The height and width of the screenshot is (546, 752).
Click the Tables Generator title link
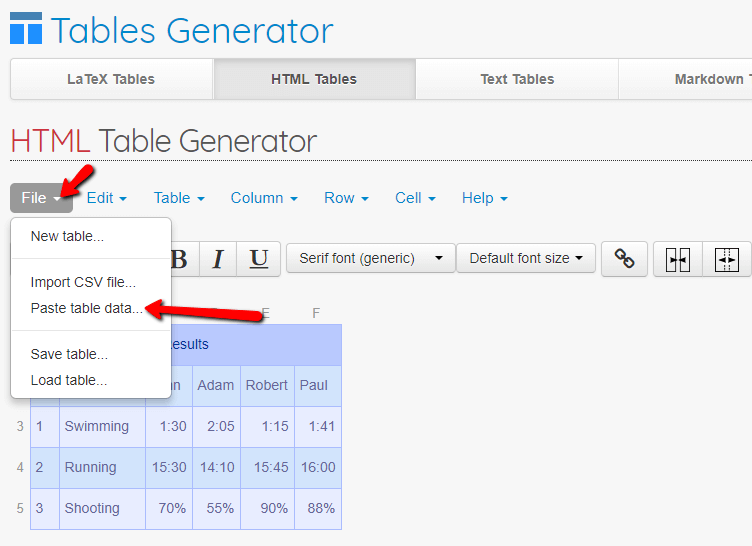point(192,31)
